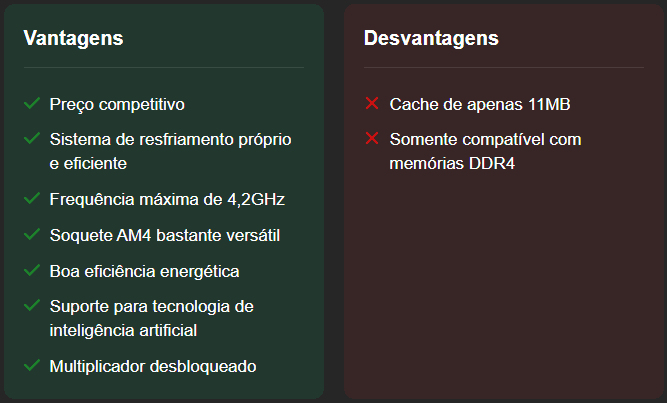Screen dimensions: 667x403
Task: Click the checkmark next to Sistema de resfriamento
Action: pyautogui.click(x=32, y=138)
